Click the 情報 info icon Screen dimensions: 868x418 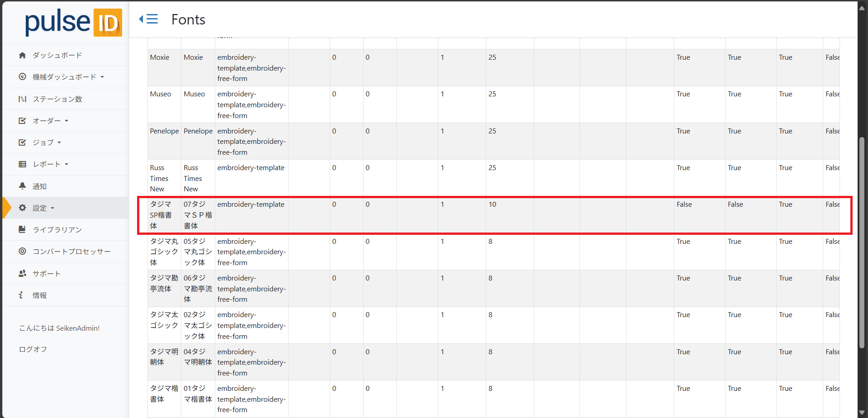[x=21, y=295]
